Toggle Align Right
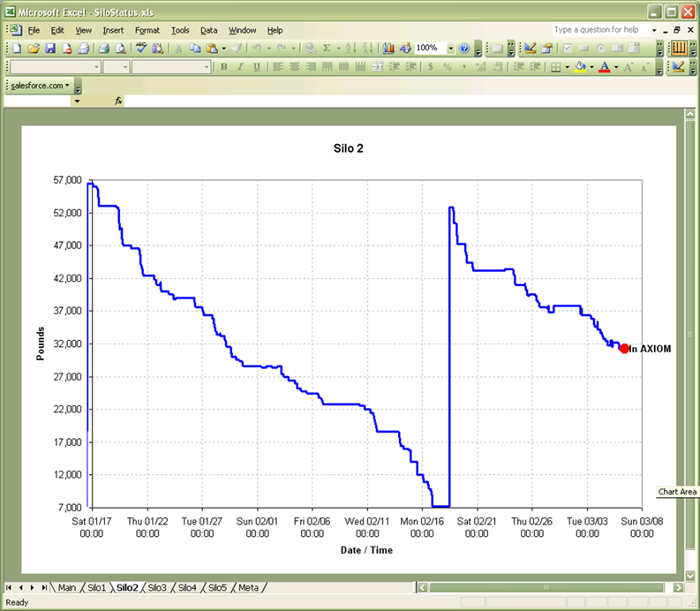 click(311, 67)
